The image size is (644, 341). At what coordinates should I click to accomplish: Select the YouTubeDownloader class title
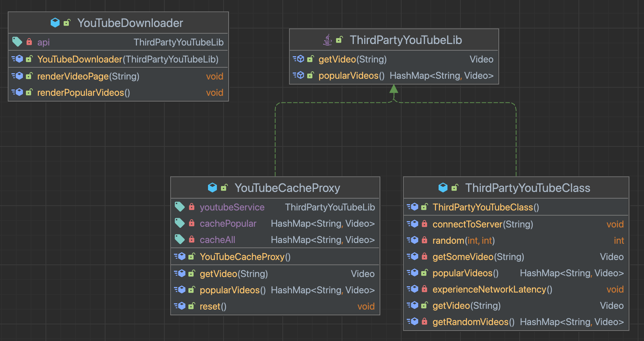[x=130, y=23]
